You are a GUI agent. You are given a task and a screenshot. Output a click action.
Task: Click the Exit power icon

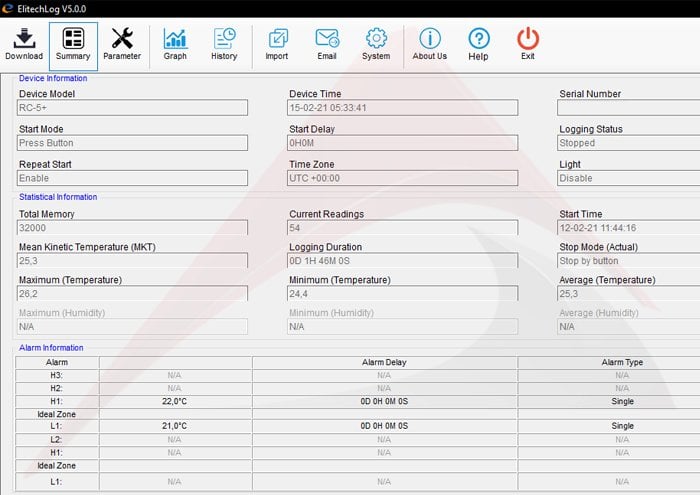[528, 43]
